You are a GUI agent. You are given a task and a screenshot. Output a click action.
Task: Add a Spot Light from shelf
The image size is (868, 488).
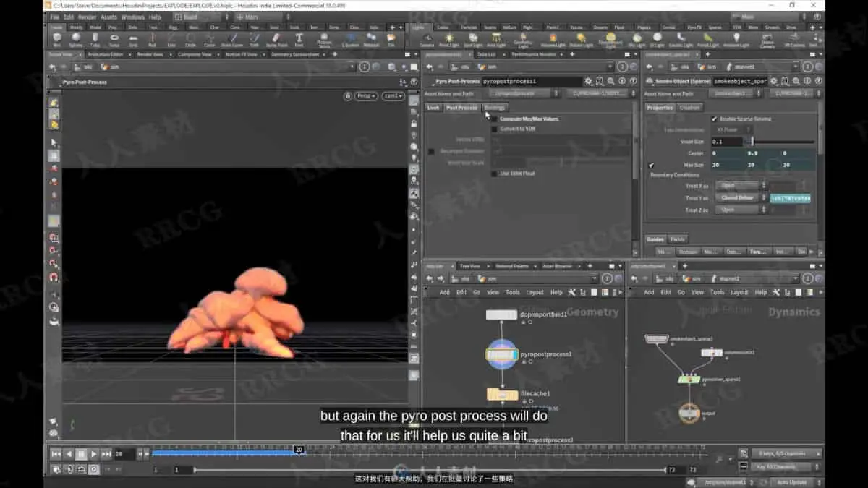click(x=473, y=38)
